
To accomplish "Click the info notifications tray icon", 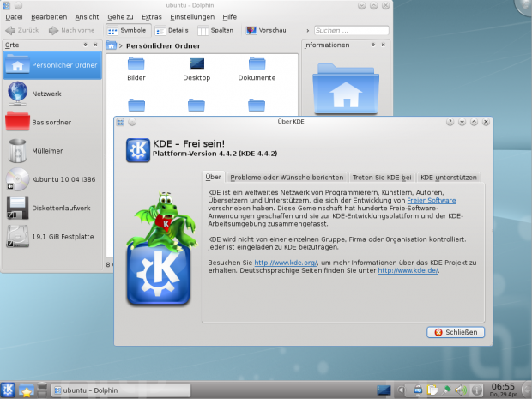I will 476,390.
